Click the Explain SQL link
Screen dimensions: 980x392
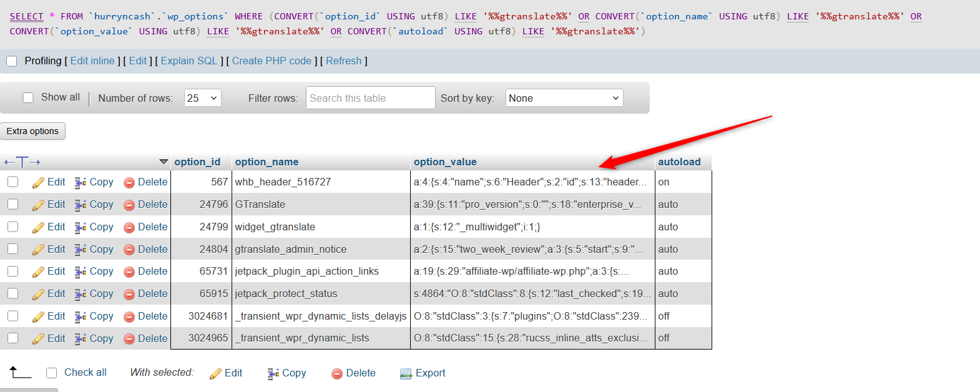[189, 61]
